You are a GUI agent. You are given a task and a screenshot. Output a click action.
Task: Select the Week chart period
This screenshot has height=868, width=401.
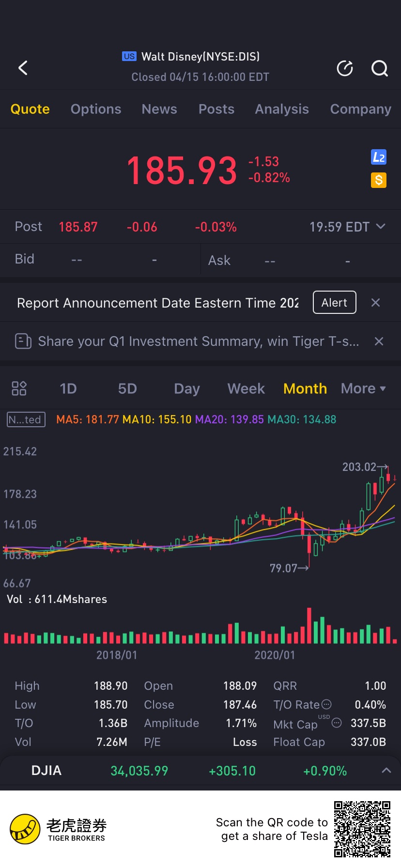[246, 388]
